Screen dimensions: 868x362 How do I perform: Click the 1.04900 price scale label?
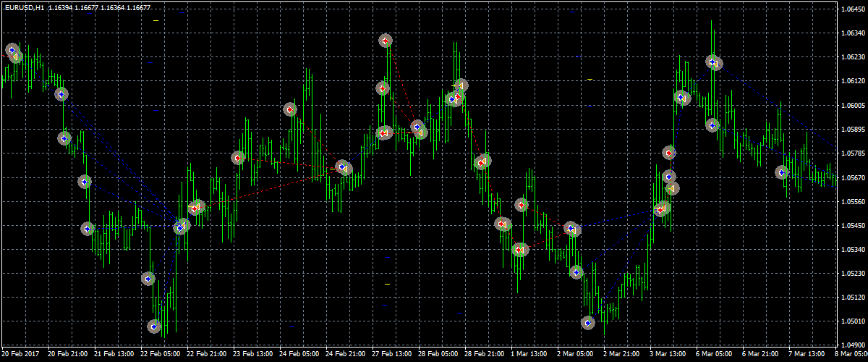pyautogui.click(x=854, y=345)
